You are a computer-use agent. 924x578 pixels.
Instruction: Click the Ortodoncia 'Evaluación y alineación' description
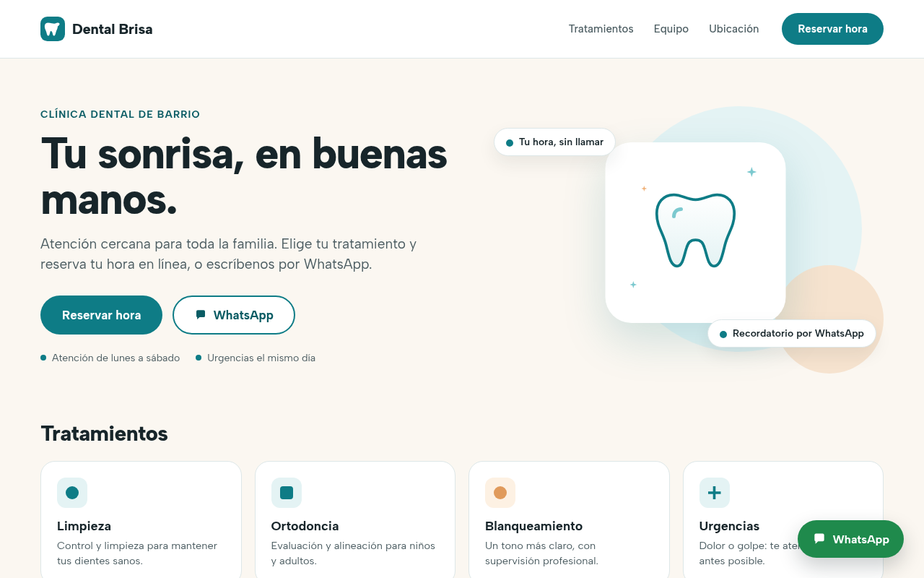tap(353, 553)
